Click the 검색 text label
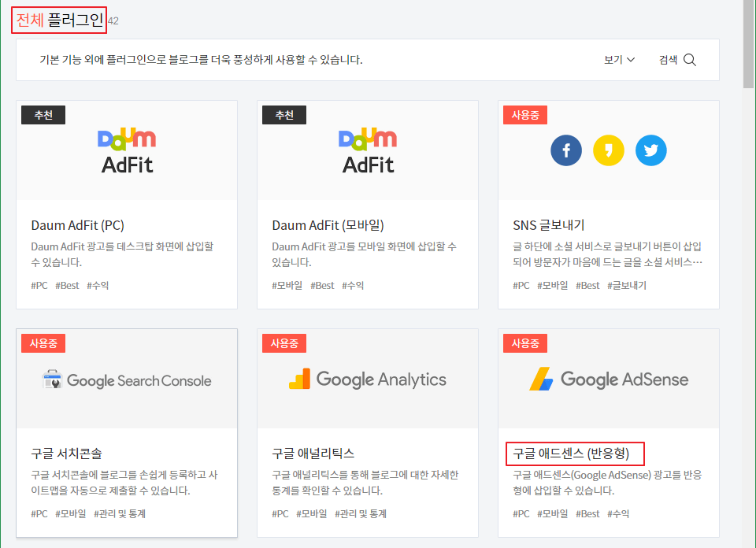This screenshot has height=548, width=756. (x=669, y=60)
